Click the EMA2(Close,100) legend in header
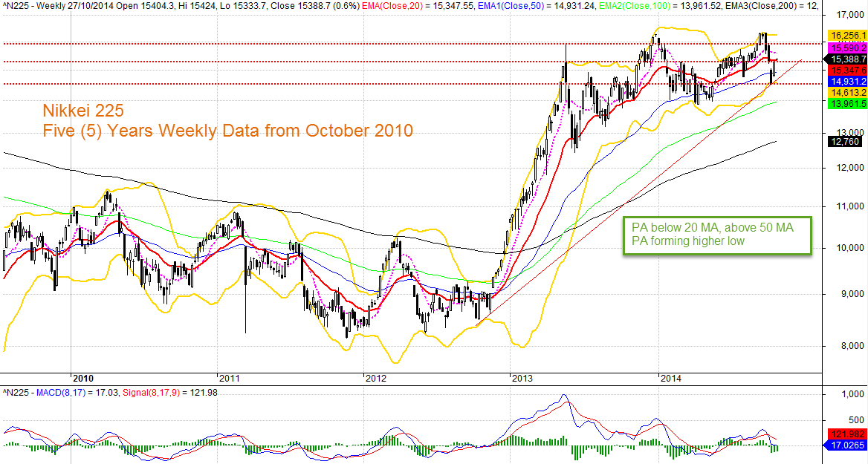Image resolution: width=868 pixels, height=464 pixels. point(635,5)
